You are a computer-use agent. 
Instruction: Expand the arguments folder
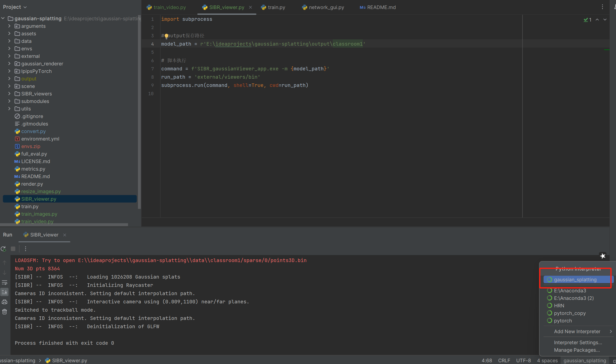pos(9,26)
